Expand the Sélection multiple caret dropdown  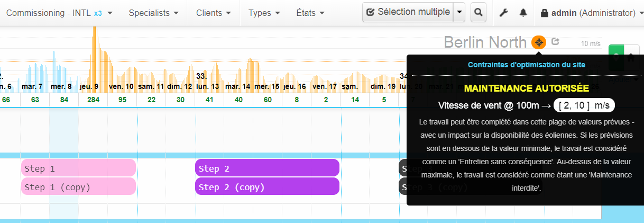(x=459, y=12)
